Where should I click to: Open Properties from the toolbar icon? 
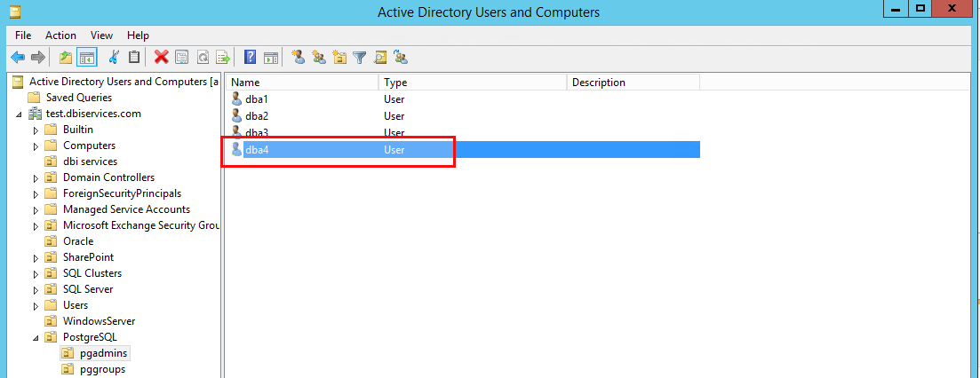pyautogui.click(x=182, y=58)
